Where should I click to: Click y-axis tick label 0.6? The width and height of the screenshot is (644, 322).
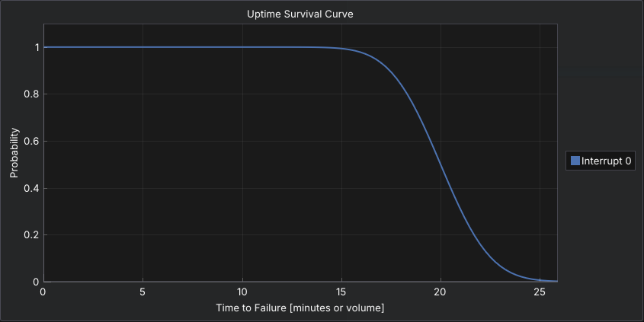tap(30, 141)
